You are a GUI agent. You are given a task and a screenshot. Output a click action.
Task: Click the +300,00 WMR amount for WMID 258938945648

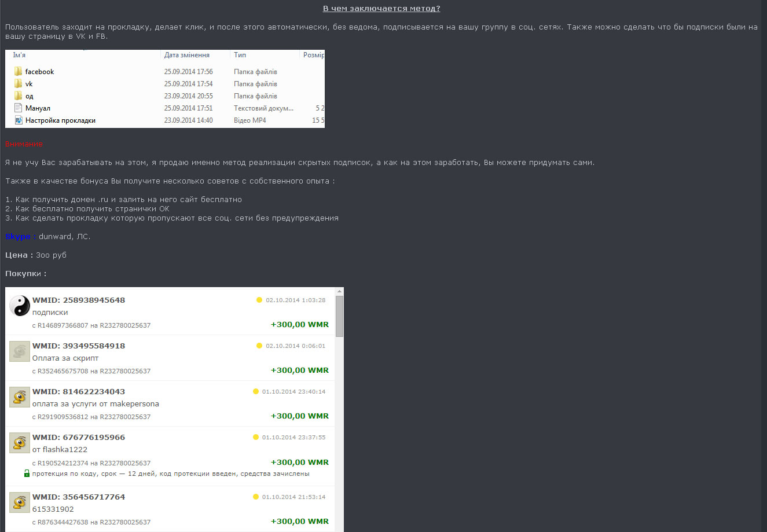(x=300, y=325)
